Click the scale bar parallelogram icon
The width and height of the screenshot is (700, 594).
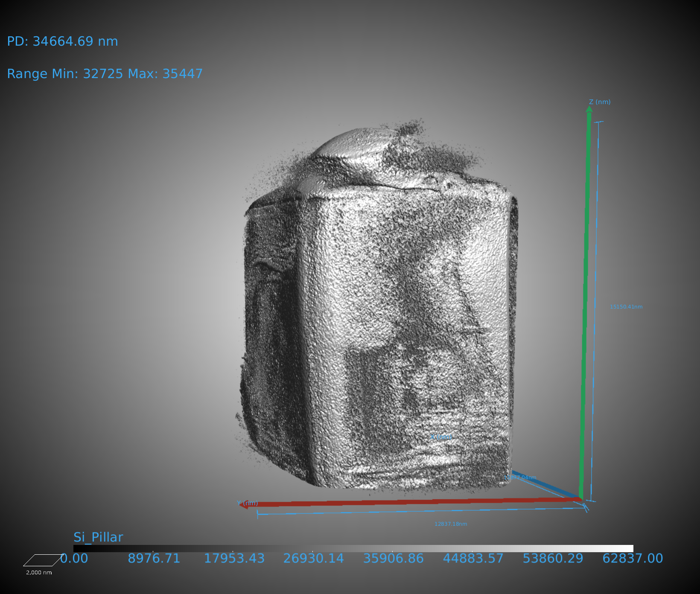pos(43,560)
